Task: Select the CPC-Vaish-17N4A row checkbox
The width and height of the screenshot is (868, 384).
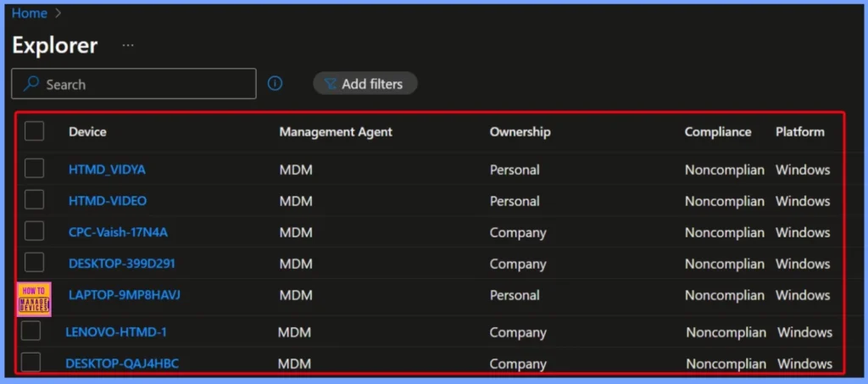Action: pos(34,231)
